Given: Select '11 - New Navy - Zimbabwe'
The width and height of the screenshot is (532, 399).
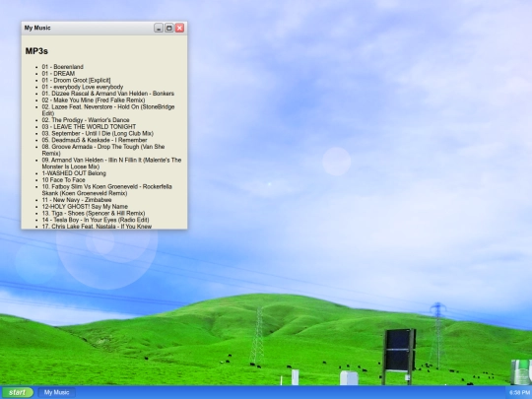Looking at the screenshot, I should [x=77, y=200].
